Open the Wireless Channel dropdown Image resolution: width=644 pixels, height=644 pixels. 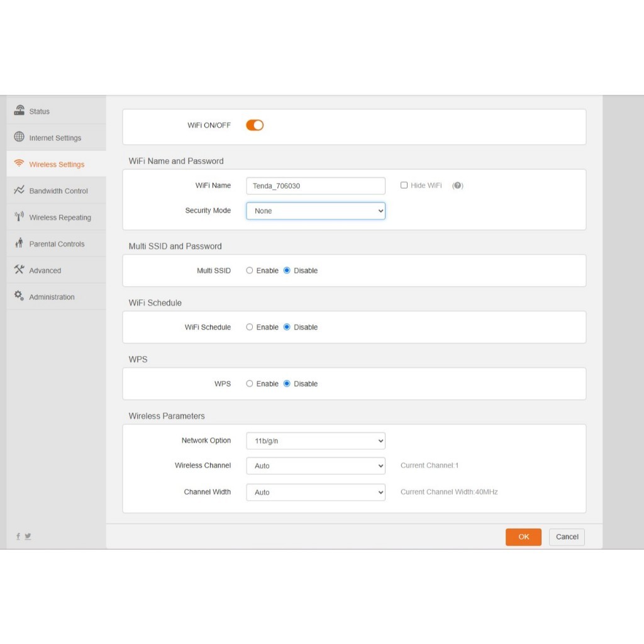pyautogui.click(x=315, y=466)
